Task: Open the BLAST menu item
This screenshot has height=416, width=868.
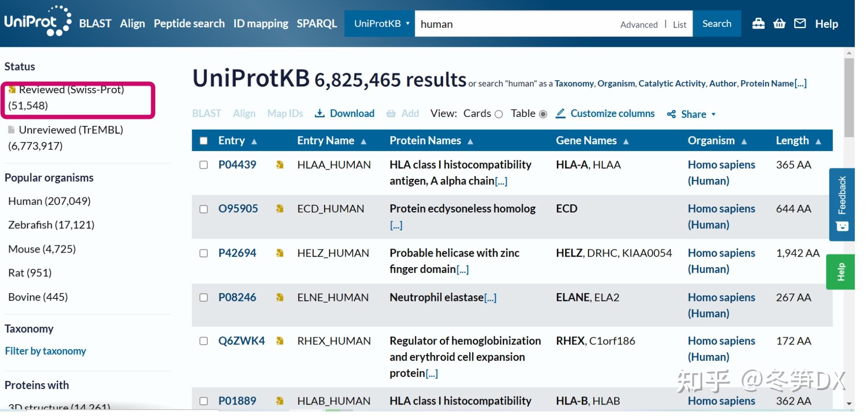Action: 95,24
